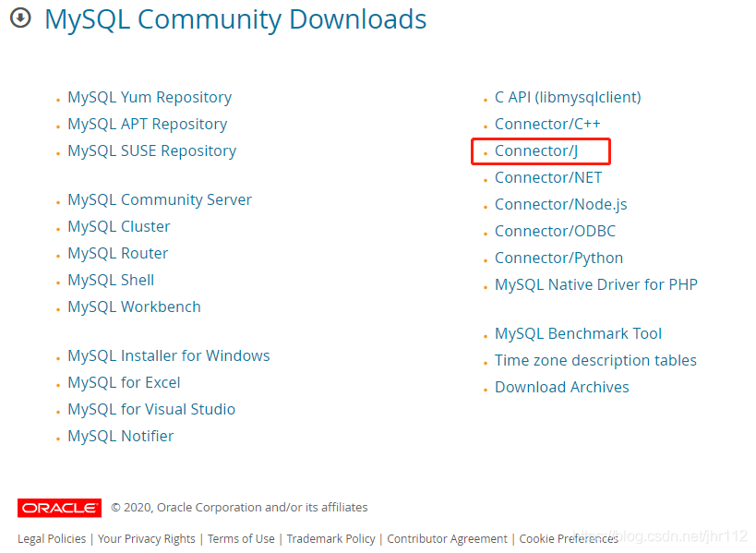Open the MySQL Yum Repository link
The height and width of the screenshot is (553, 756).
click(x=150, y=97)
